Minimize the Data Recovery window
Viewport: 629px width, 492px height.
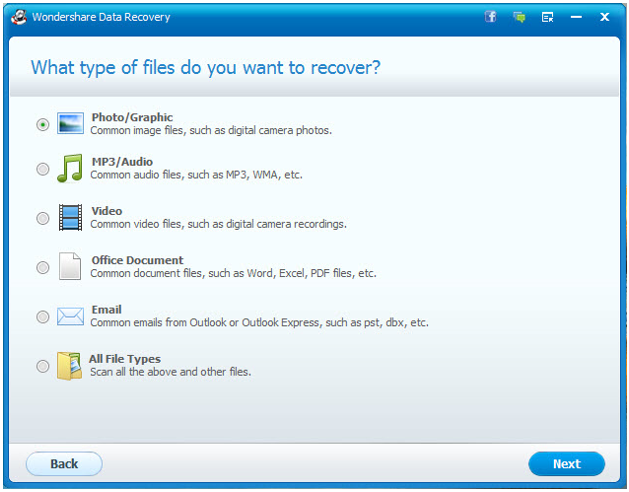point(576,17)
